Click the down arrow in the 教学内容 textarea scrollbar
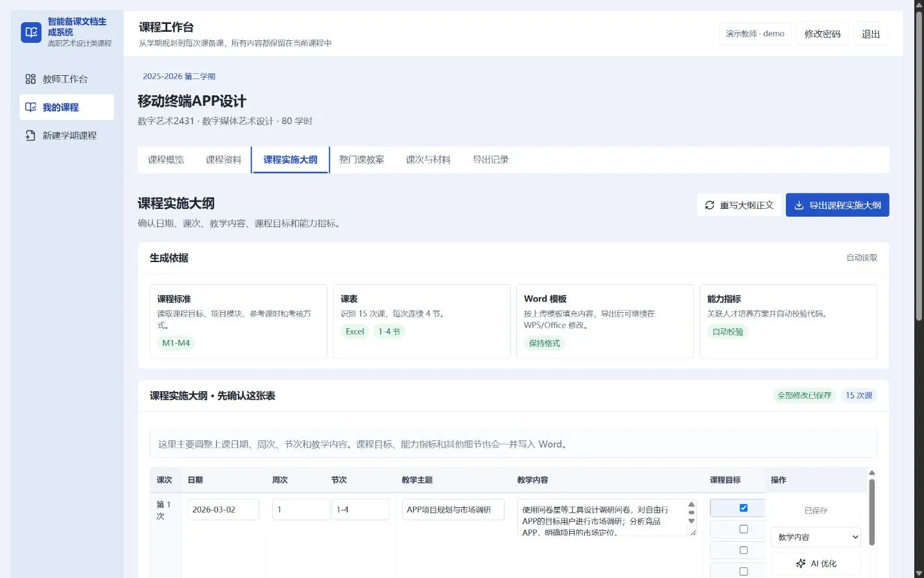The width and height of the screenshot is (924, 578). pyautogui.click(x=691, y=521)
